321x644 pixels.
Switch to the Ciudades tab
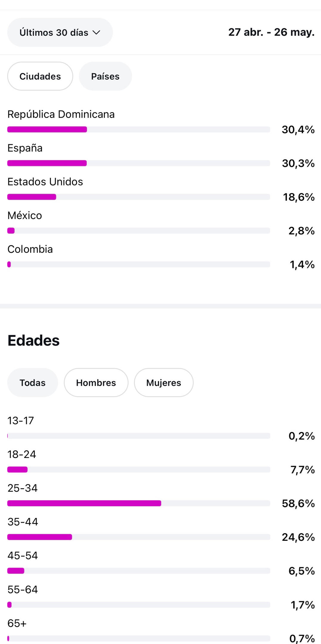[40, 76]
